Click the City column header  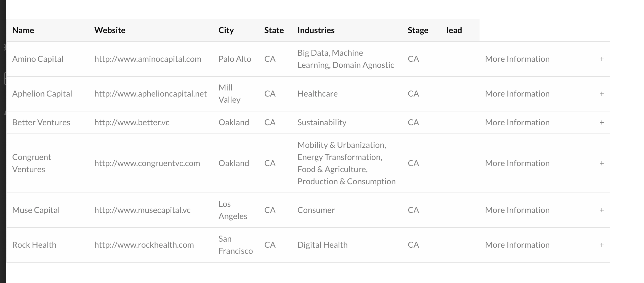tap(226, 30)
